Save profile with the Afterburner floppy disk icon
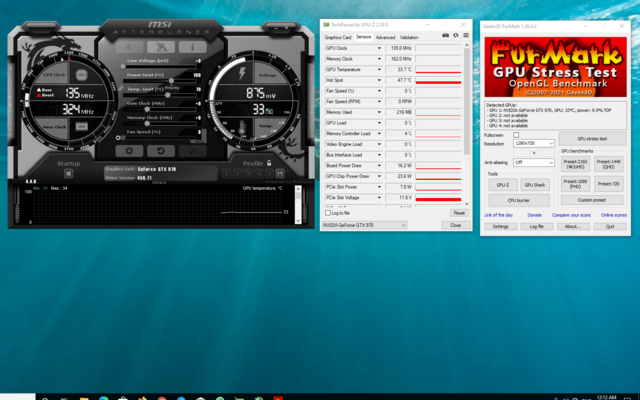The width and height of the screenshot is (640, 400). pos(280,173)
